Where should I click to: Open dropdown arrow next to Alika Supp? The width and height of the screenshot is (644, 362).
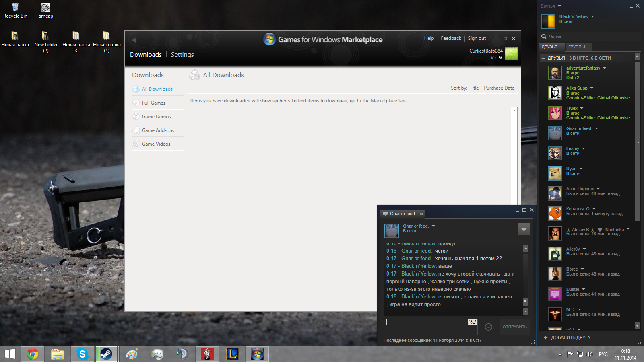click(592, 88)
